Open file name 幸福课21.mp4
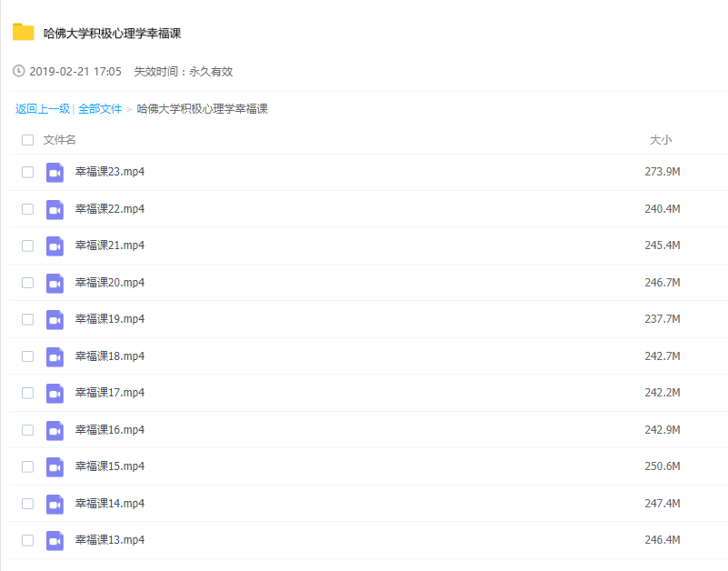Image resolution: width=728 pixels, height=571 pixels. tap(110, 245)
